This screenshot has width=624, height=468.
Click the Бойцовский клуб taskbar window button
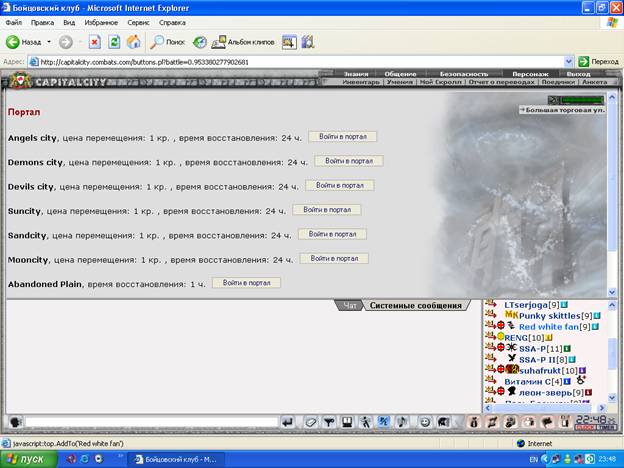pyautogui.click(x=176, y=460)
